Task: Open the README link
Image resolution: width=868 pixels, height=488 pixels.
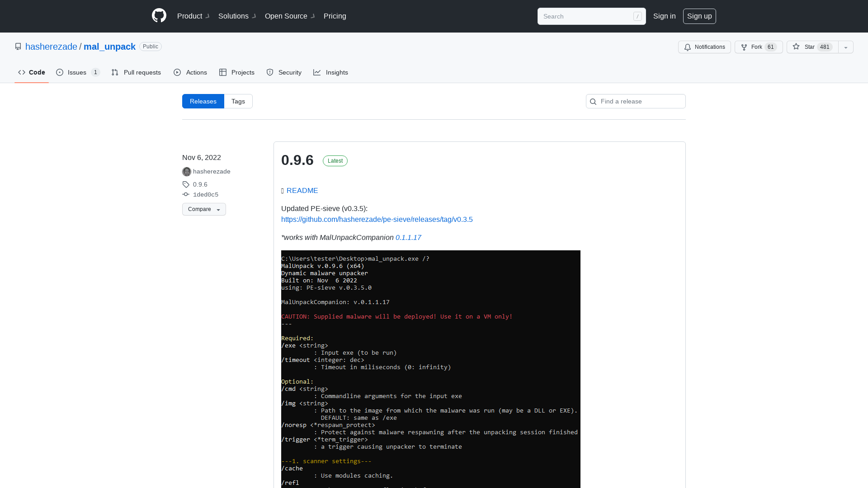Action: click(302, 191)
